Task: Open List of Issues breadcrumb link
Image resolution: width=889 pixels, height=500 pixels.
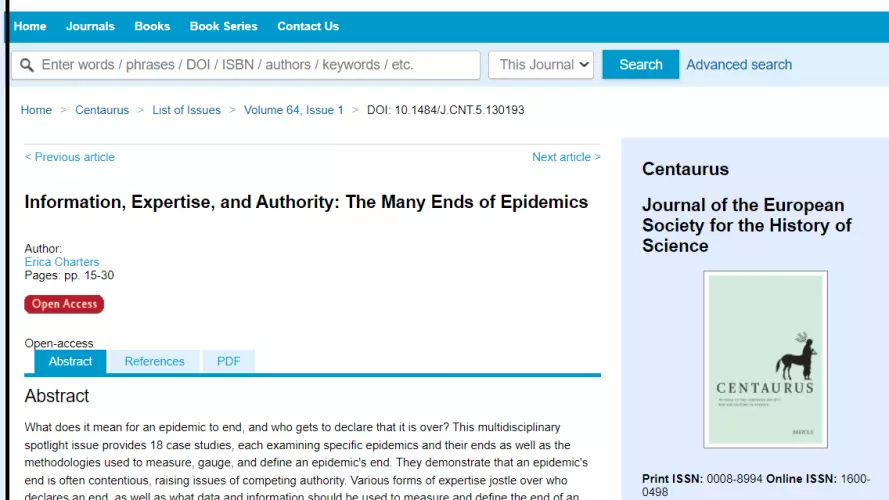Action: (x=187, y=110)
